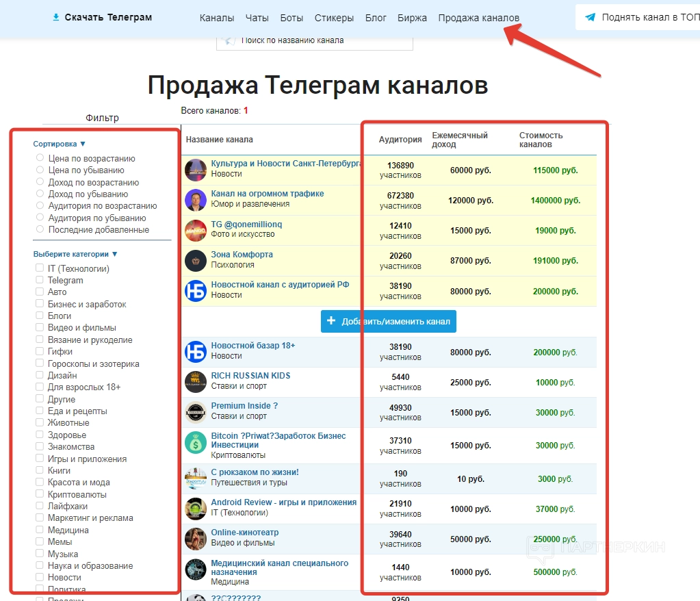
Task: Click the Android Review channel avatar
Action: pyautogui.click(x=196, y=509)
